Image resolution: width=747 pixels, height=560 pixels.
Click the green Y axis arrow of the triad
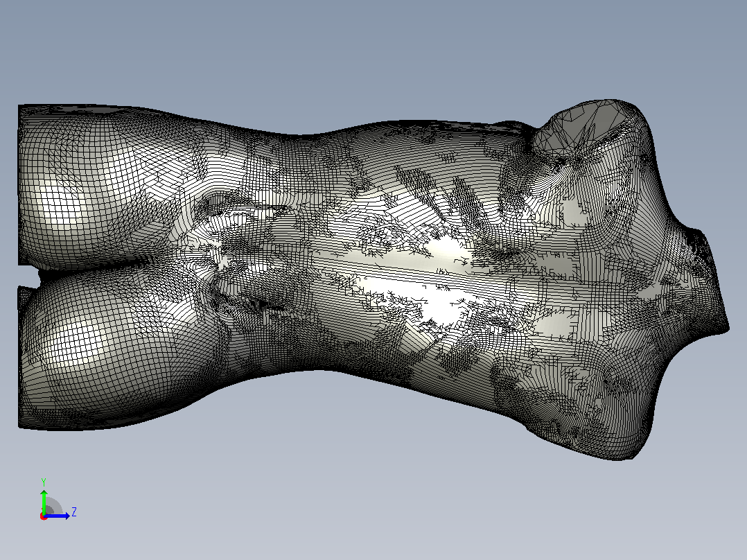click(x=44, y=501)
